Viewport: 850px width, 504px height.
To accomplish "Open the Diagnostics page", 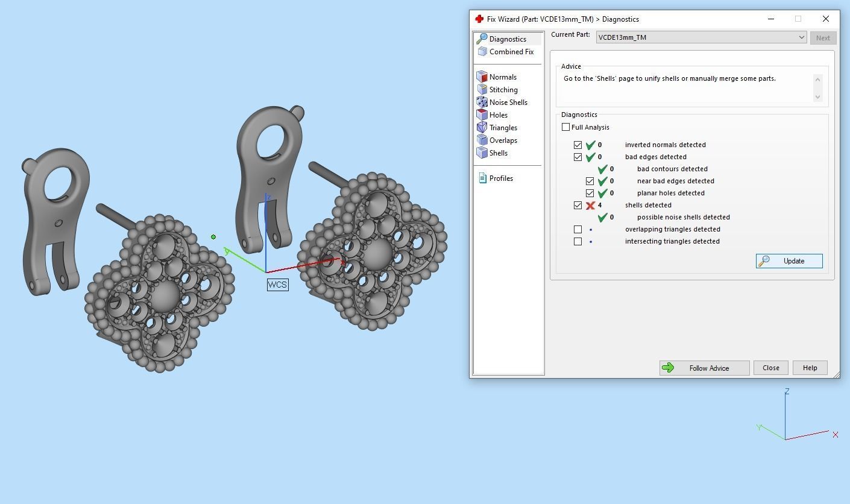I will coord(508,39).
